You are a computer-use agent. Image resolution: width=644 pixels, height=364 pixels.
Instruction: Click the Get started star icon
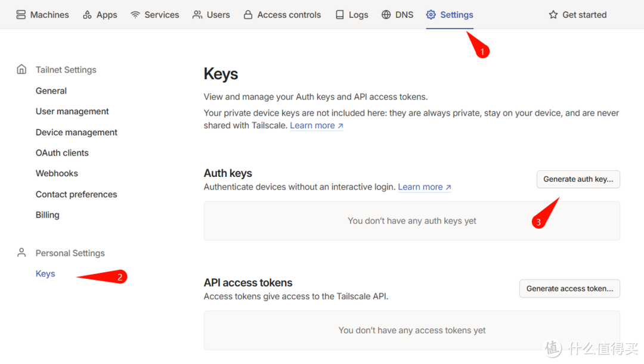click(553, 15)
